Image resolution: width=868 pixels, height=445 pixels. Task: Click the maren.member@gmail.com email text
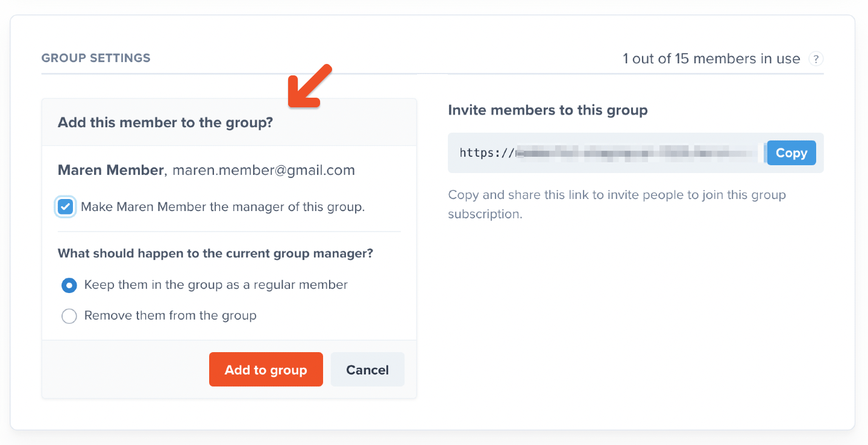(263, 171)
